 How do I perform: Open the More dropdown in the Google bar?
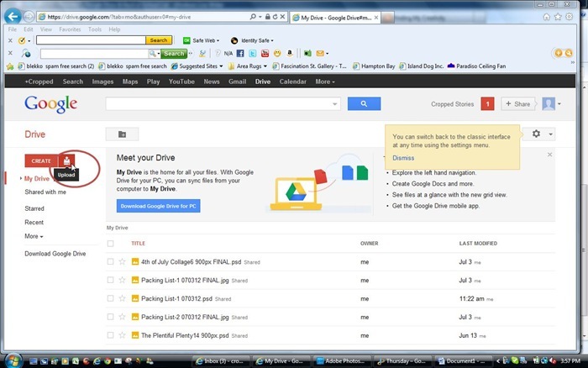326,81
